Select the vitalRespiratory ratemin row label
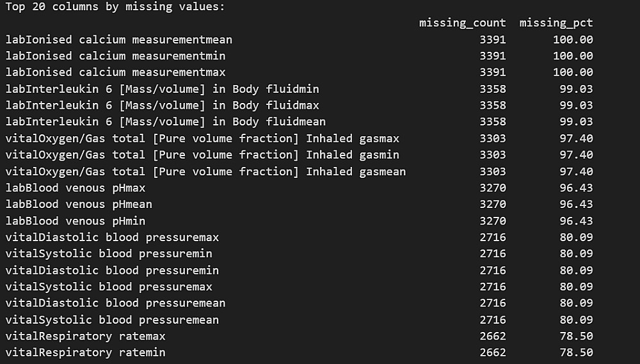 [85, 352]
